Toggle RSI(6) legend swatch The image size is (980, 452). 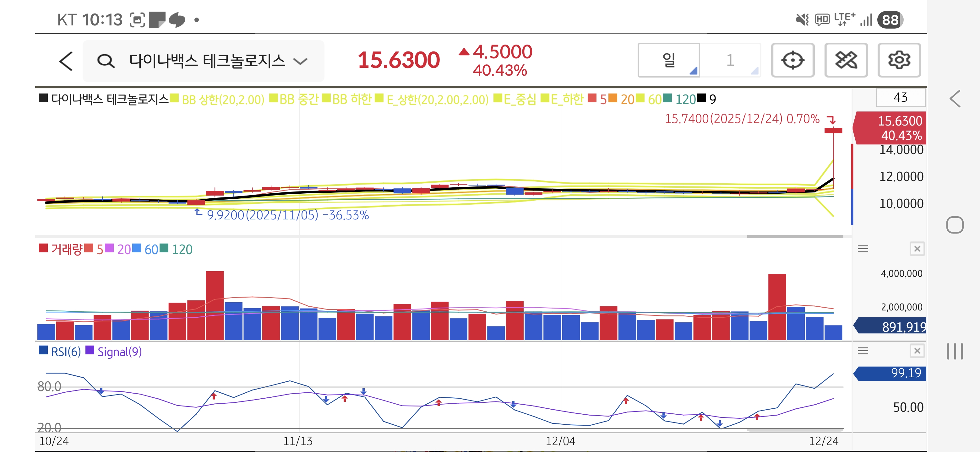43,350
